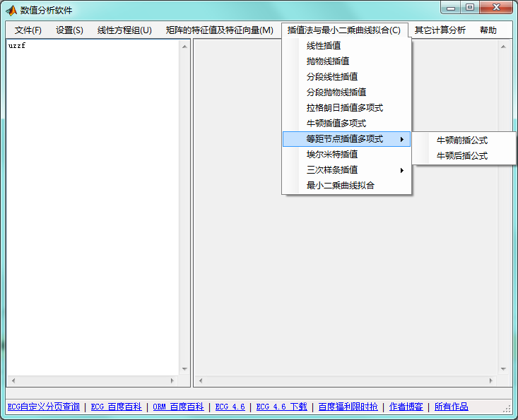
Task: Open the 文件(F) menu
Action: (28, 30)
